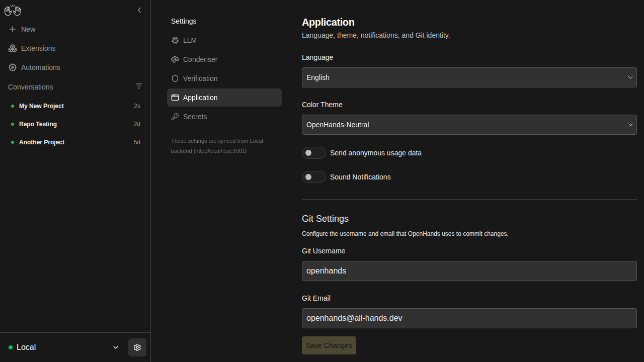Click the 2d timestamp of Repo Testing
Viewport: 644px width, 362px height.
137,124
